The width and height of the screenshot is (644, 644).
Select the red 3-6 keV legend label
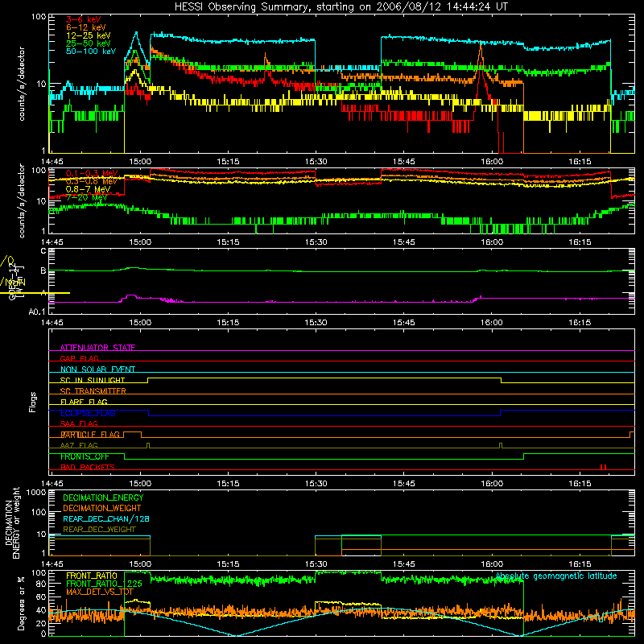[x=84, y=19]
